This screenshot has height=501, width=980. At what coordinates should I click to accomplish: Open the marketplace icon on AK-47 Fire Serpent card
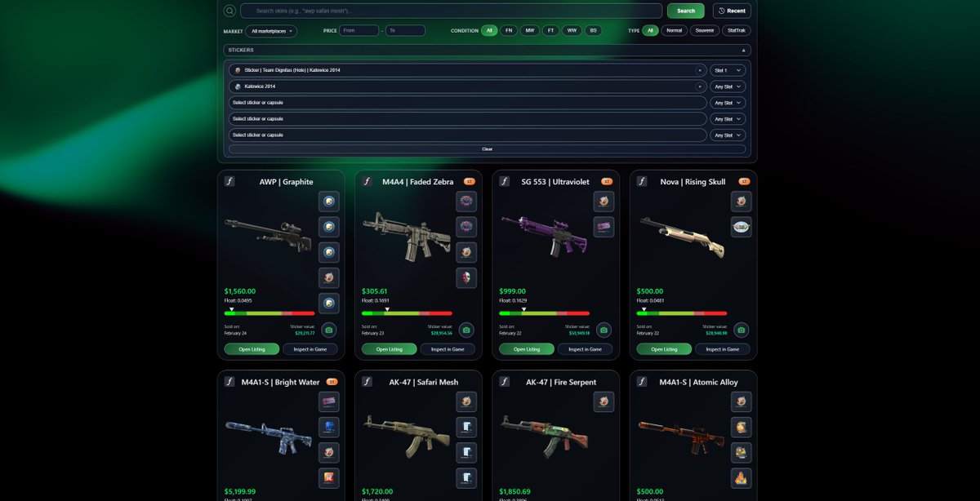tap(505, 382)
